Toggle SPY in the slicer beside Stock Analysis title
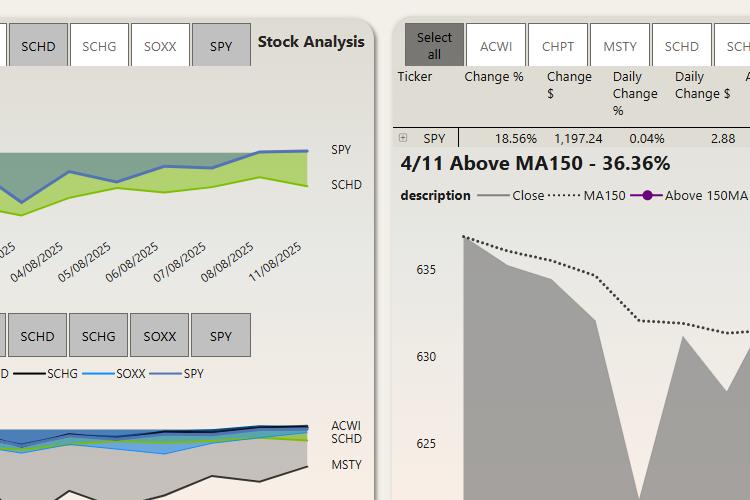The height and width of the screenshot is (500, 750). click(221, 45)
